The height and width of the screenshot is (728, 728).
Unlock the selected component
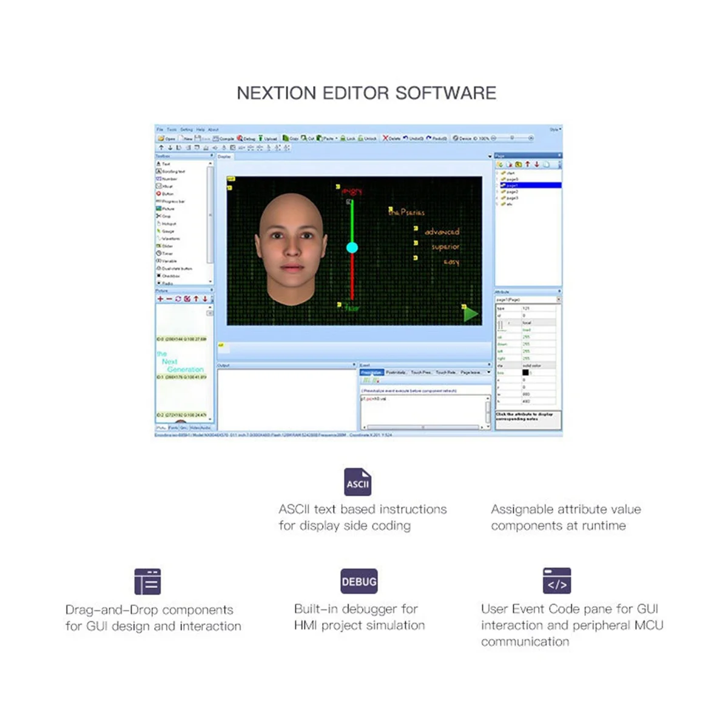367,138
